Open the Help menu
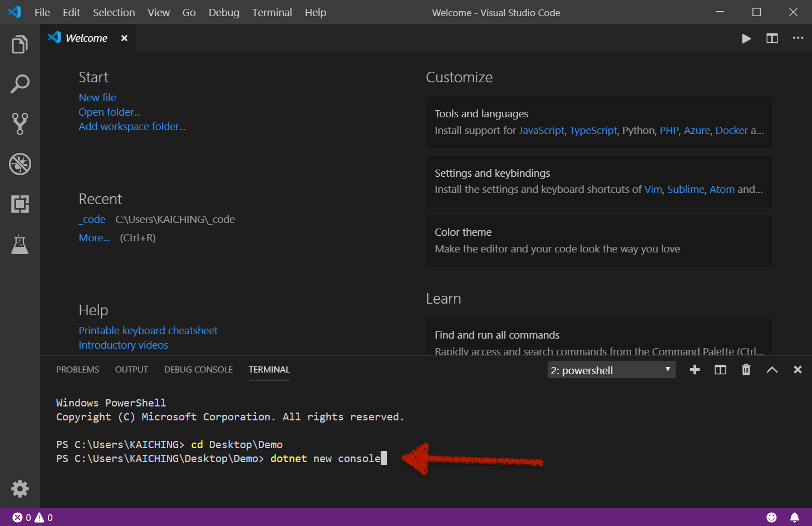 [x=316, y=12]
